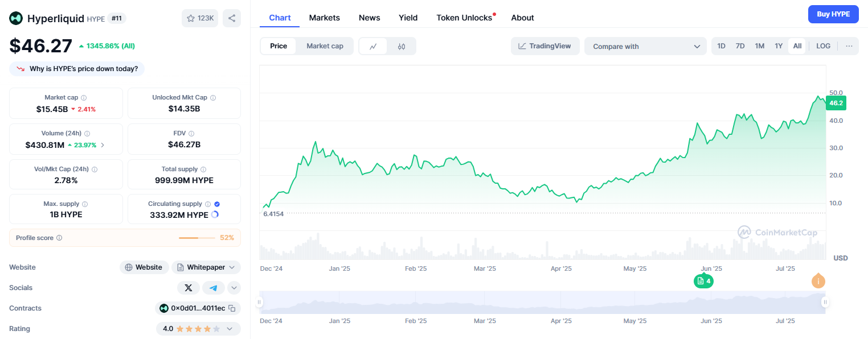Switch to the Markets tab
The height and width of the screenshot is (339, 868).
point(324,18)
